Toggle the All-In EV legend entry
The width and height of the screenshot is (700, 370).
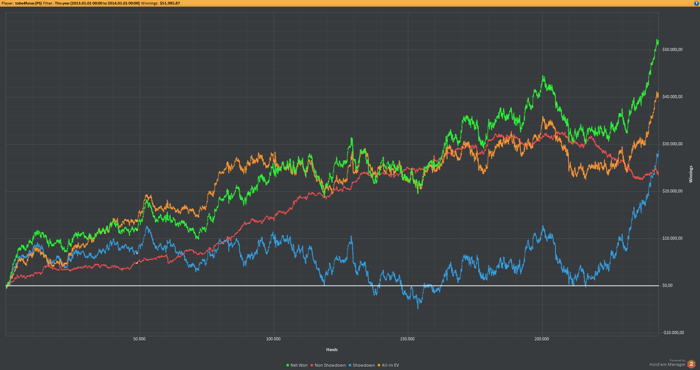[x=388, y=365]
